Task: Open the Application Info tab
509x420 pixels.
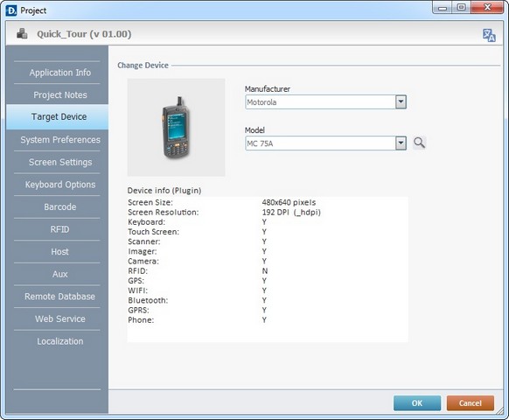Action: point(60,73)
